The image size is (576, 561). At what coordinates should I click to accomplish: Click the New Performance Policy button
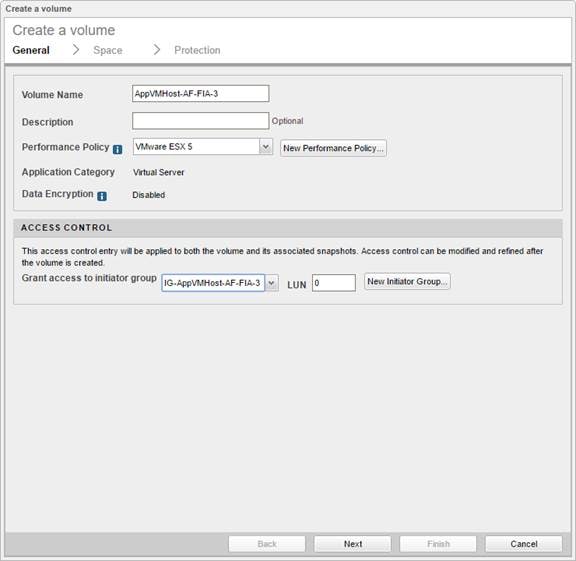[x=333, y=148]
